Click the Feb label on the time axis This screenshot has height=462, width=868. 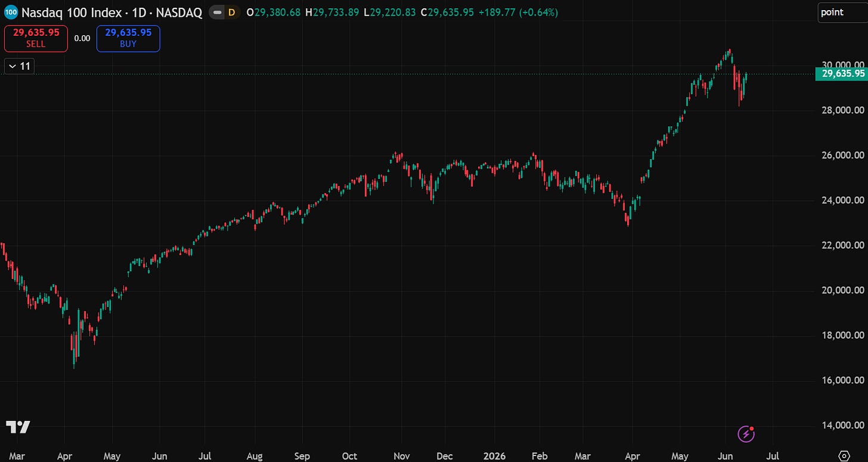[539, 456]
